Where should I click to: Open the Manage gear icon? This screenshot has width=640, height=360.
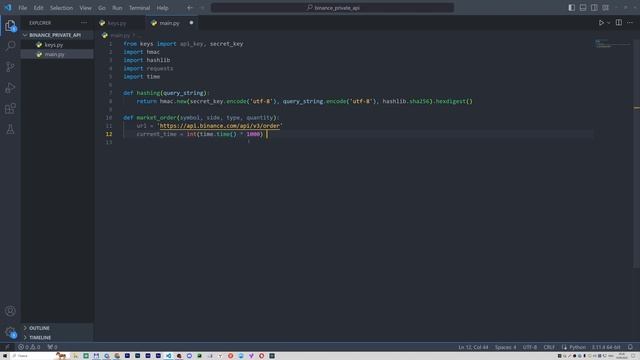[10, 332]
